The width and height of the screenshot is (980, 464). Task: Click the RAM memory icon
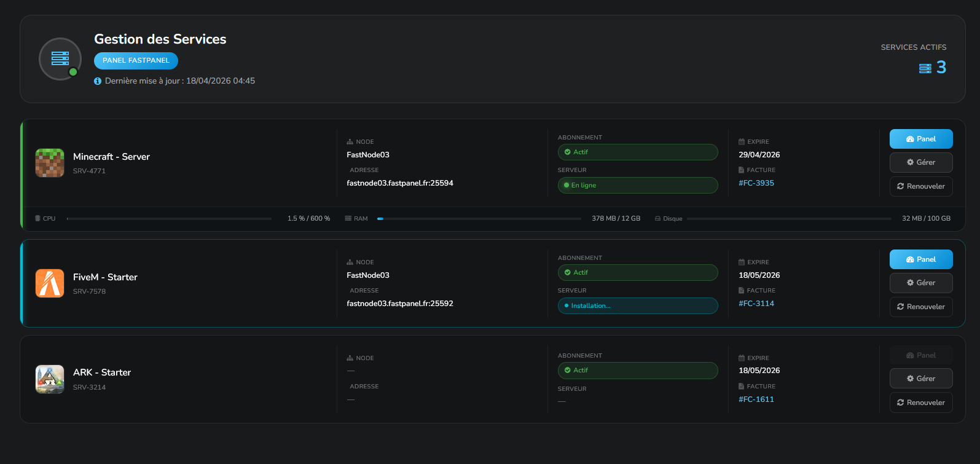click(x=348, y=219)
